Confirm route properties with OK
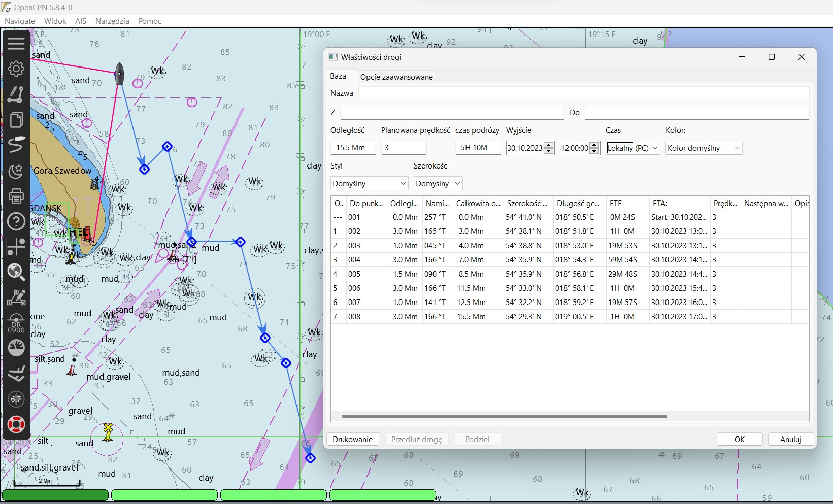This screenshot has width=833, height=504. pos(739,440)
